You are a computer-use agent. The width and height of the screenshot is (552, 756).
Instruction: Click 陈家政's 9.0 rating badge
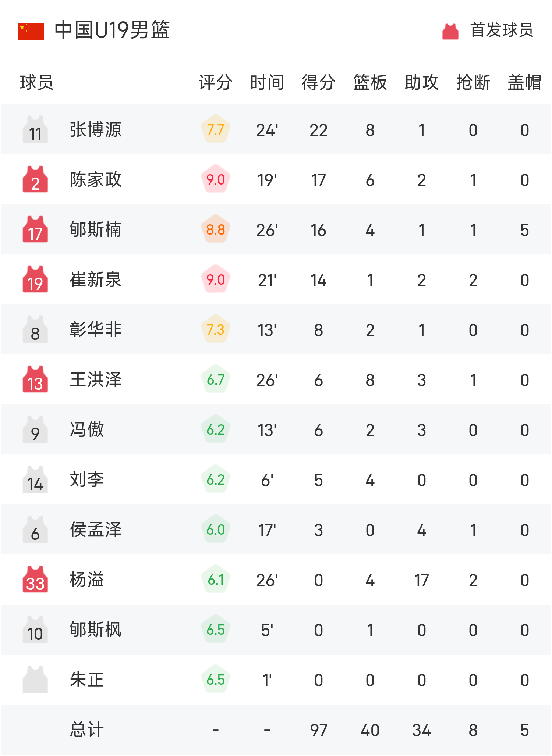pyautogui.click(x=216, y=180)
